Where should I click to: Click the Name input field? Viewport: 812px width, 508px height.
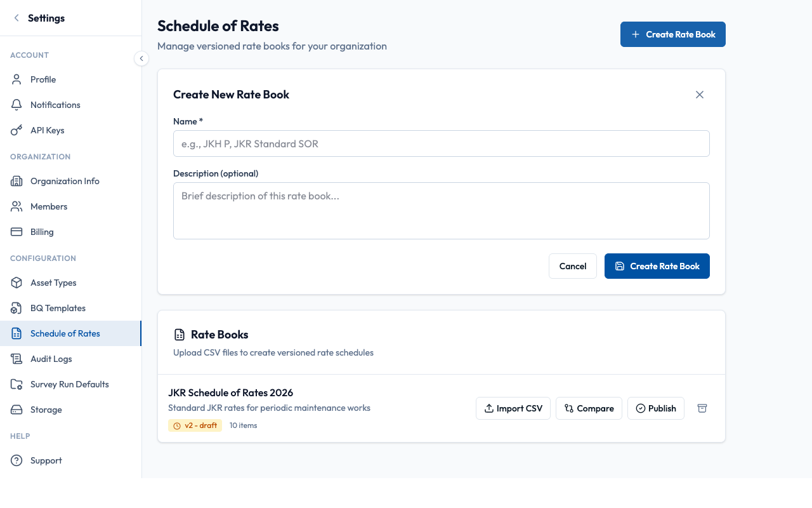click(441, 144)
